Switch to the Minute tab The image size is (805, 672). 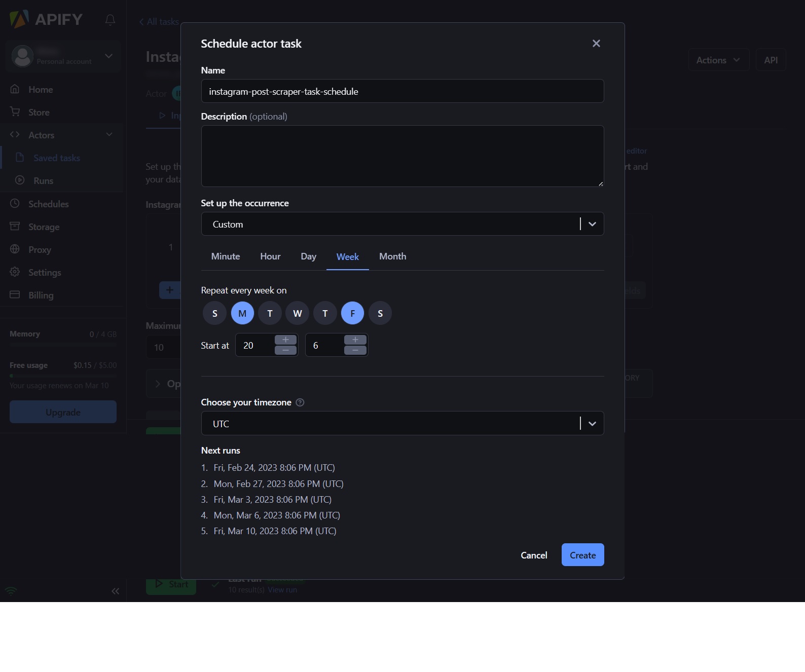point(226,256)
